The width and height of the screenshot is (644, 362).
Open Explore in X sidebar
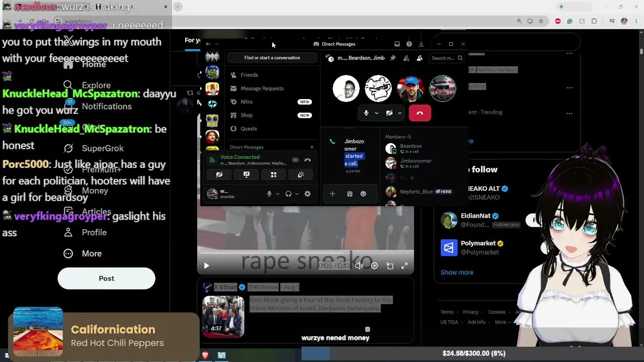pyautogui.click(x=87, y=85)
